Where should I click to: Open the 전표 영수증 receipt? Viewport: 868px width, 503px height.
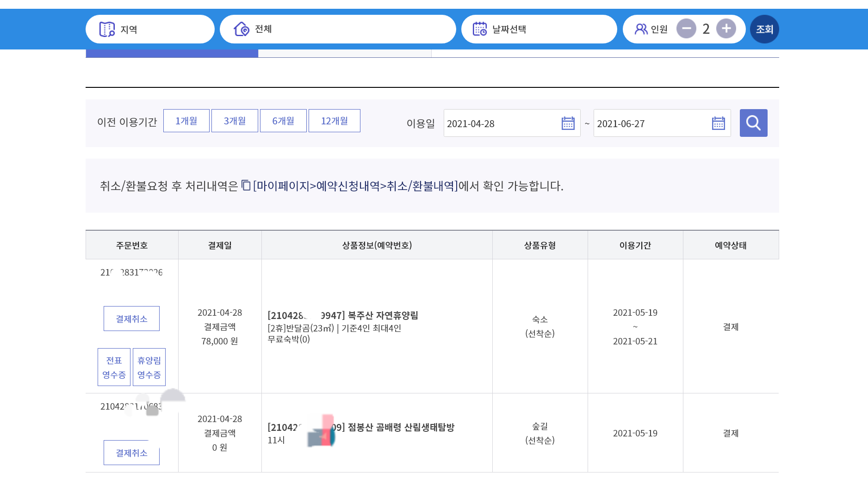tap(114, 367)
